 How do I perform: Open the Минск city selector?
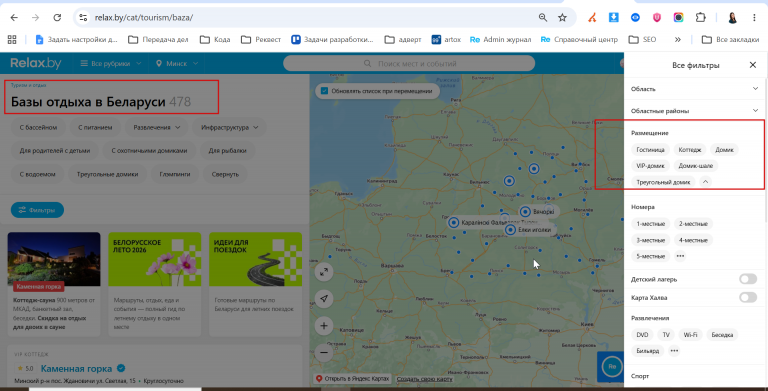(x=177, y=63)
